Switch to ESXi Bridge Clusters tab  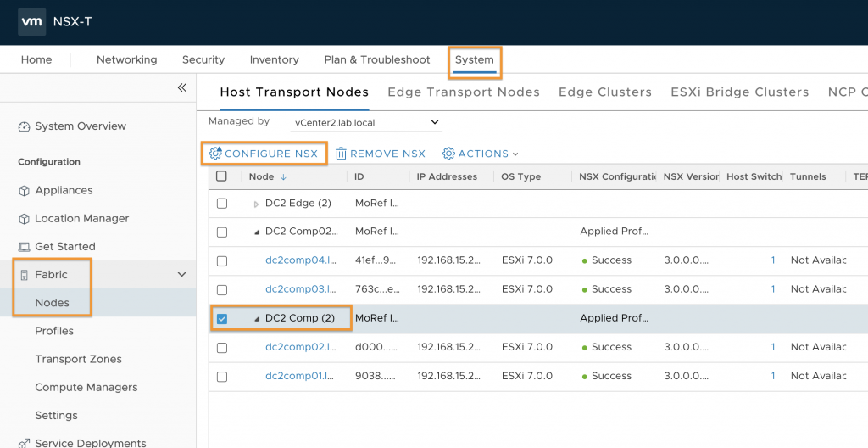tap(740, 92)
